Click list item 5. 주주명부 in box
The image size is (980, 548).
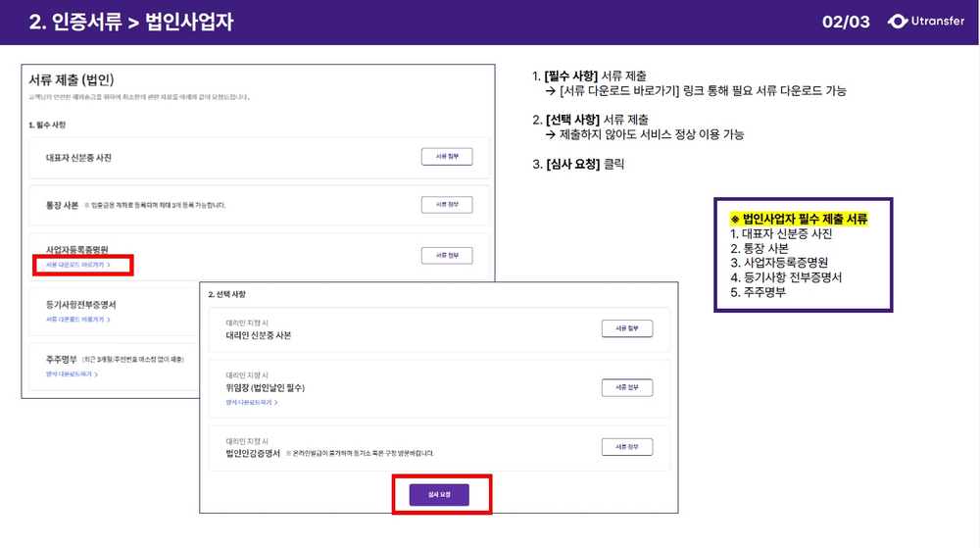pyautogui.click(x=759, y=292)
